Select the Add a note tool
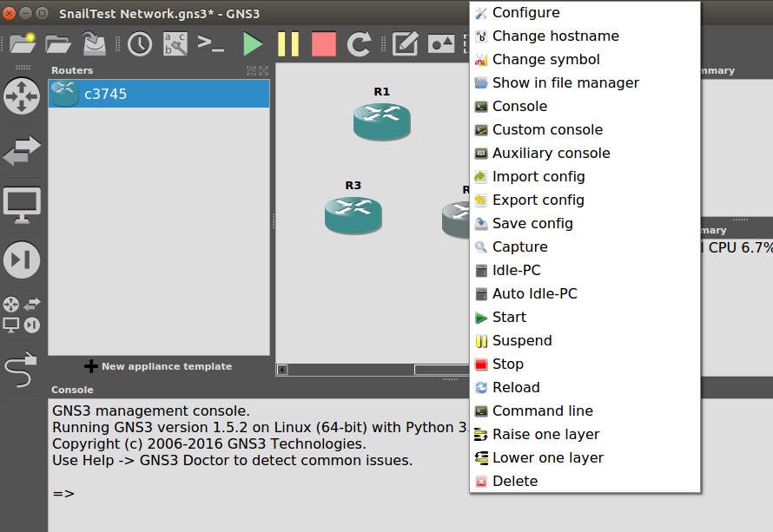 (x=406, y=44)
